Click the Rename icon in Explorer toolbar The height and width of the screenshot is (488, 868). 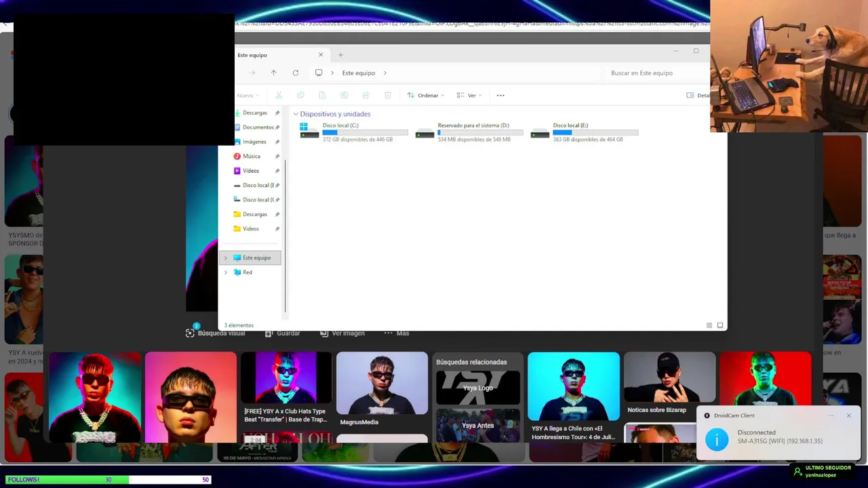tap(344, 96)
